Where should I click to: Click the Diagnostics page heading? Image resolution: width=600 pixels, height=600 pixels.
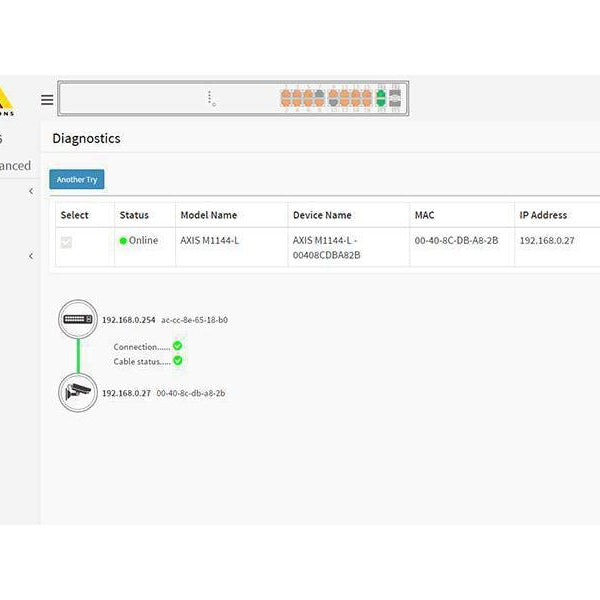[x=86, y=138]
